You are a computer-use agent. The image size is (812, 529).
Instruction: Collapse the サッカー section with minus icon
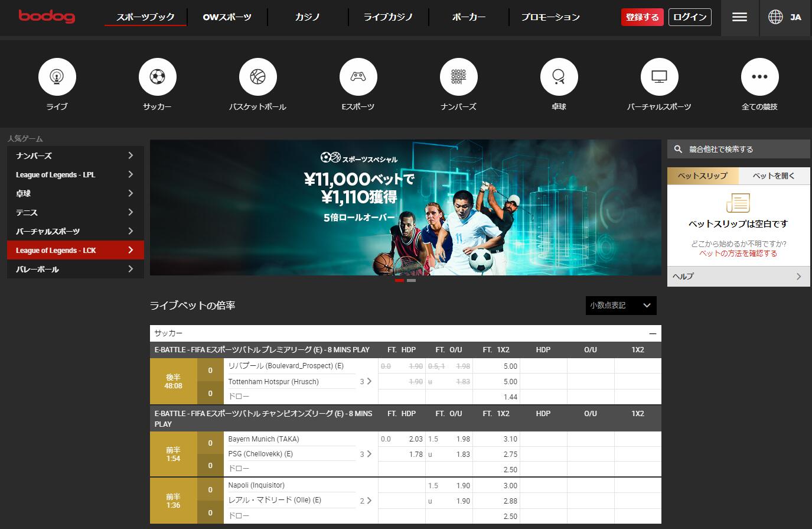[653, 333]
